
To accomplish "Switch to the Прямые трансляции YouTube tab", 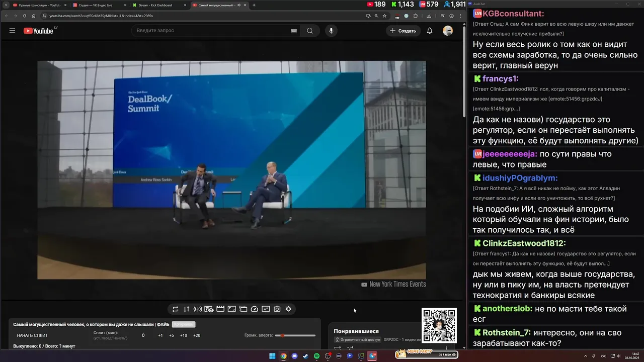I will [x=39, y=5].
